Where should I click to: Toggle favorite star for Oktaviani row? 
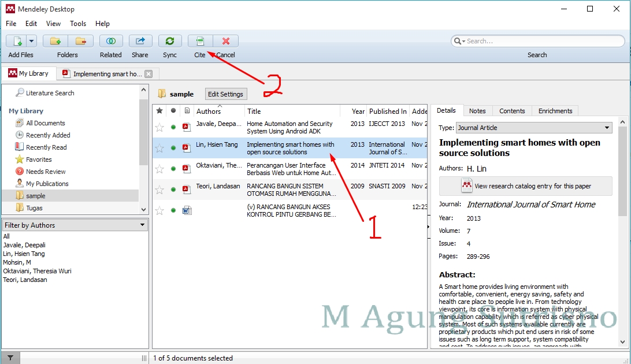point(159,169)
